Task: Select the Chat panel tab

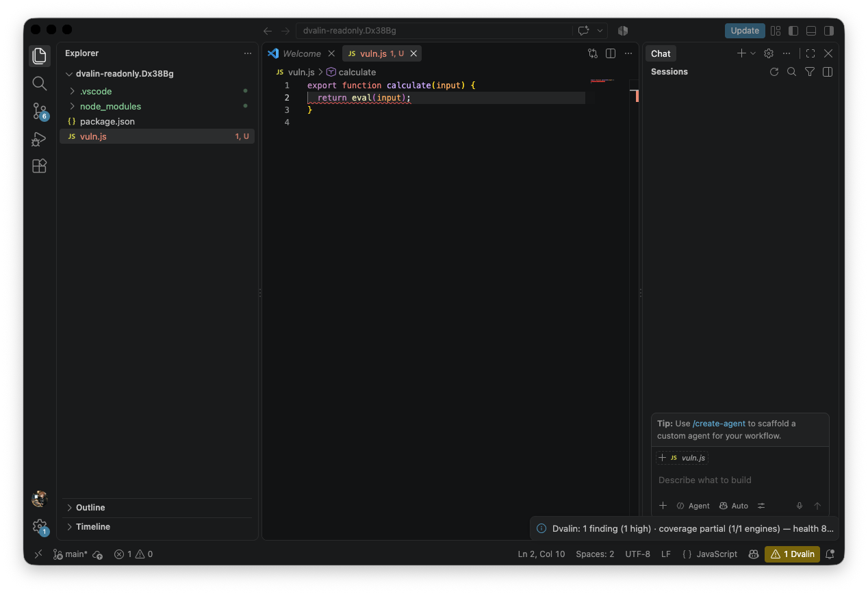Action: coord(661,53)
